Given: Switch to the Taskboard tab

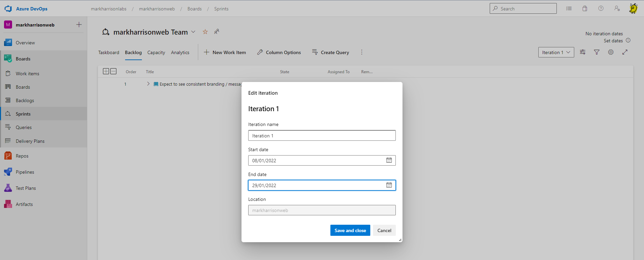Looking at the screenshot, I should [109, 52].
